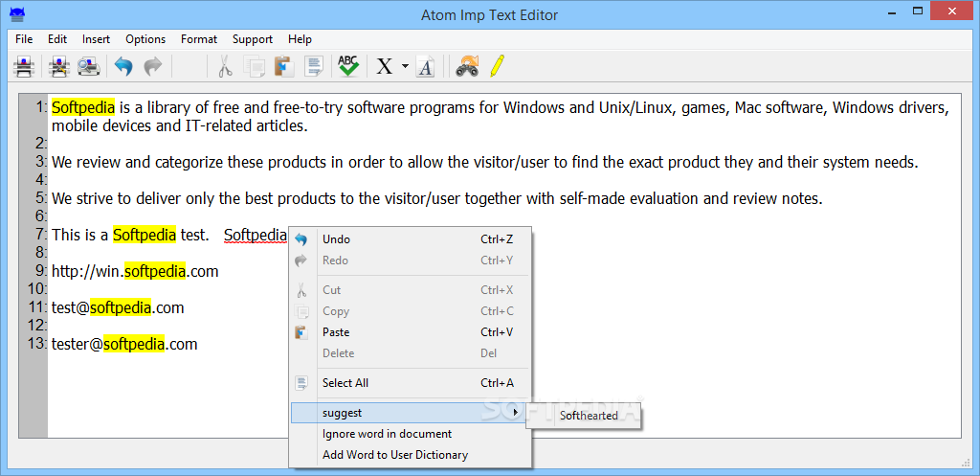Click line number 3 in the gutter

pos(41,162)
